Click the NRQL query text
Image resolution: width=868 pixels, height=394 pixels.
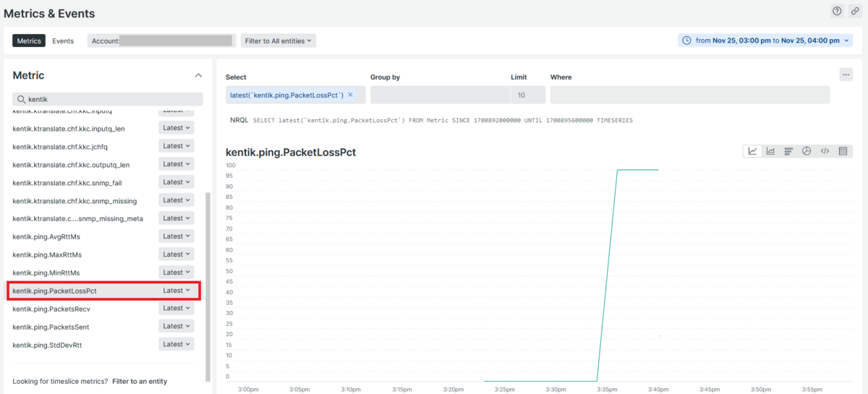(443, 120)
